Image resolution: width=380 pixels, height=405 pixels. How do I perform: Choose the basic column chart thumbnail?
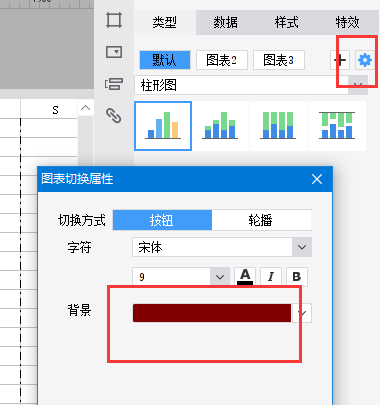tap(163, 126)
